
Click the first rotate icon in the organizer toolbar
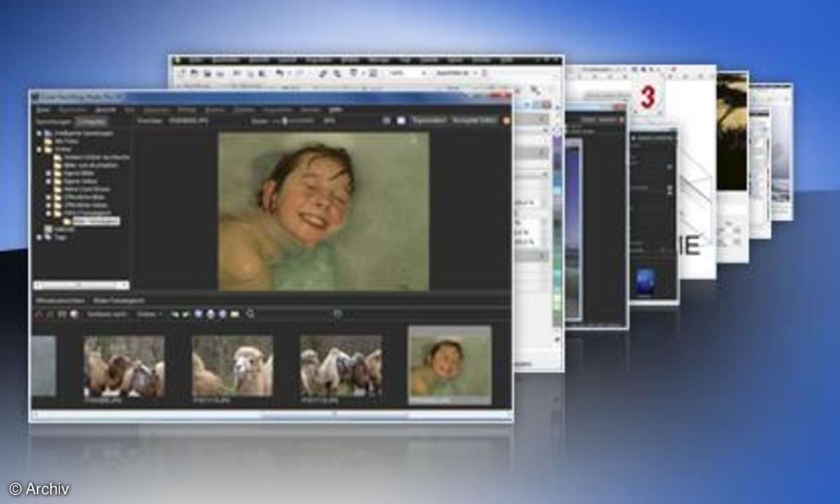(x=175, y=315)
